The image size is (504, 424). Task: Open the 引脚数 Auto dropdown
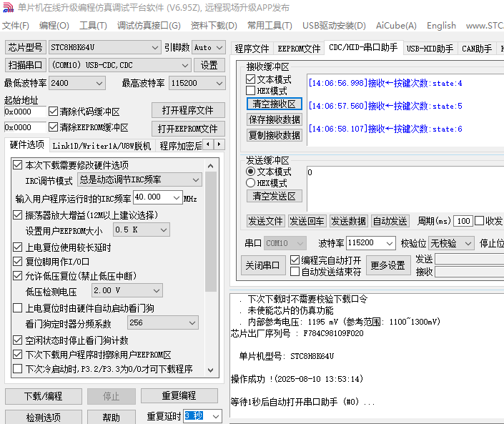click(209, 47)
